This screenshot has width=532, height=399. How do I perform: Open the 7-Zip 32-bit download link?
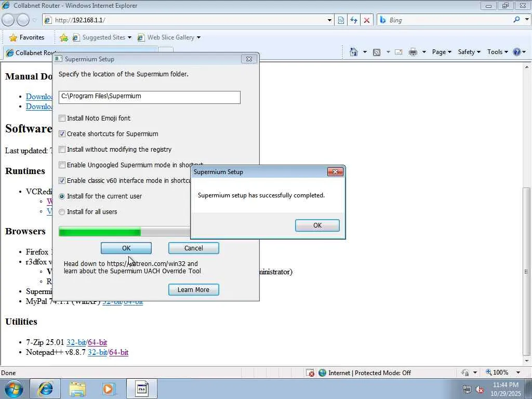[76, 342]
